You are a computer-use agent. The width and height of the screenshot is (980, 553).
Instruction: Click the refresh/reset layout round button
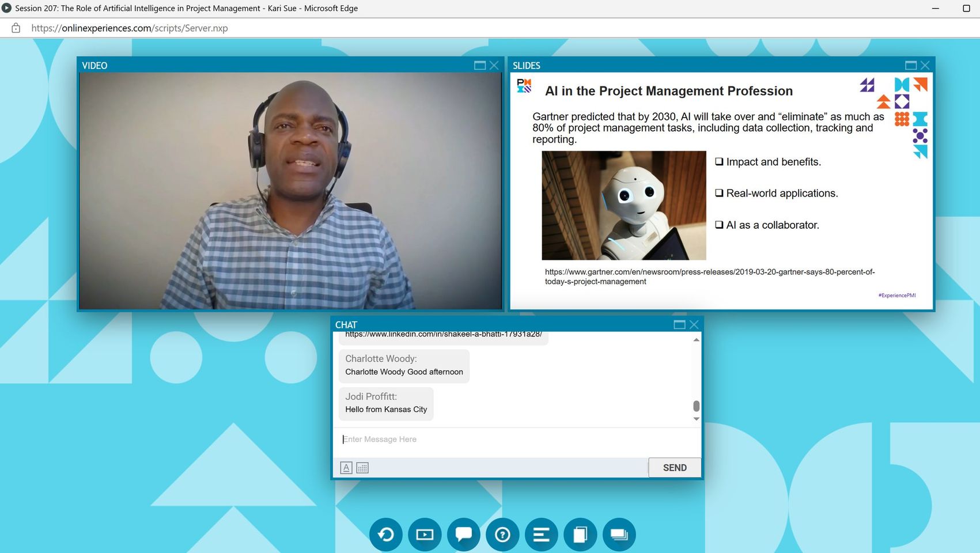coord(385,535)
